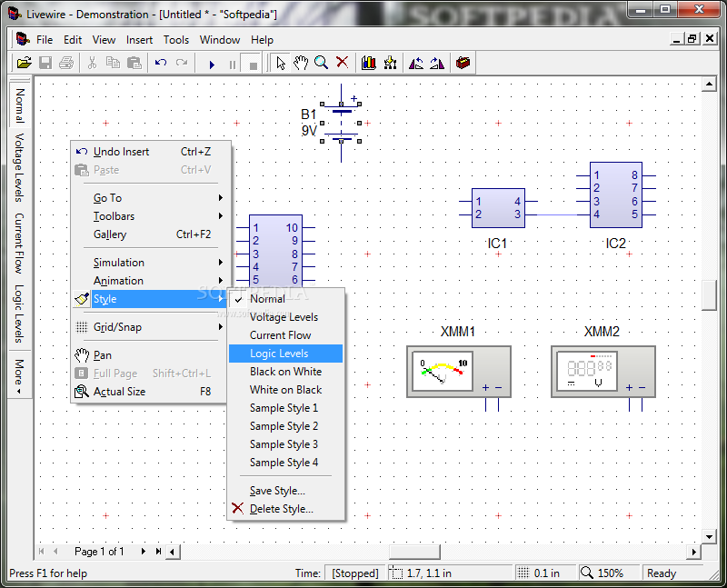727x588 pixels.
Task: Select Sample Style 3
Action: pyautogui.click(x=285, y=444)
